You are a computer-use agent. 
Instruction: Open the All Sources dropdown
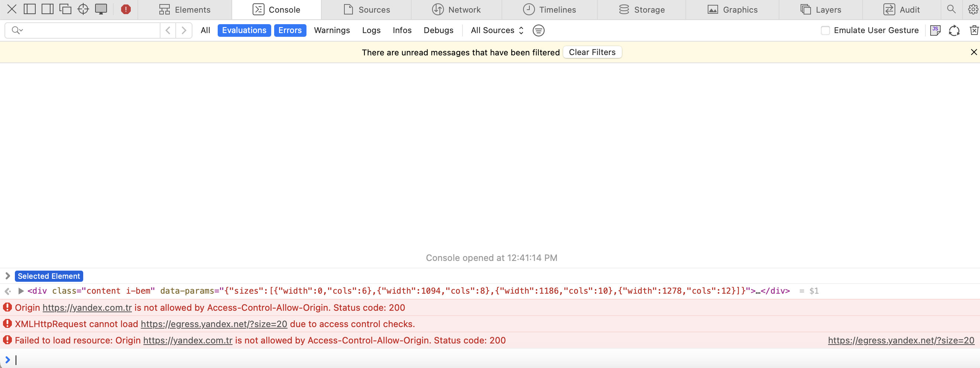[497, 30]
